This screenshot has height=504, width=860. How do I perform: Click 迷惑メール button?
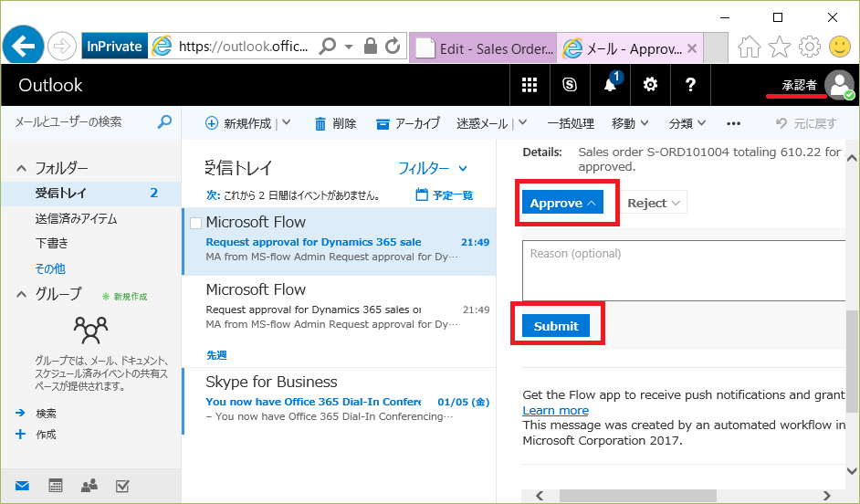tap(482, 123)
